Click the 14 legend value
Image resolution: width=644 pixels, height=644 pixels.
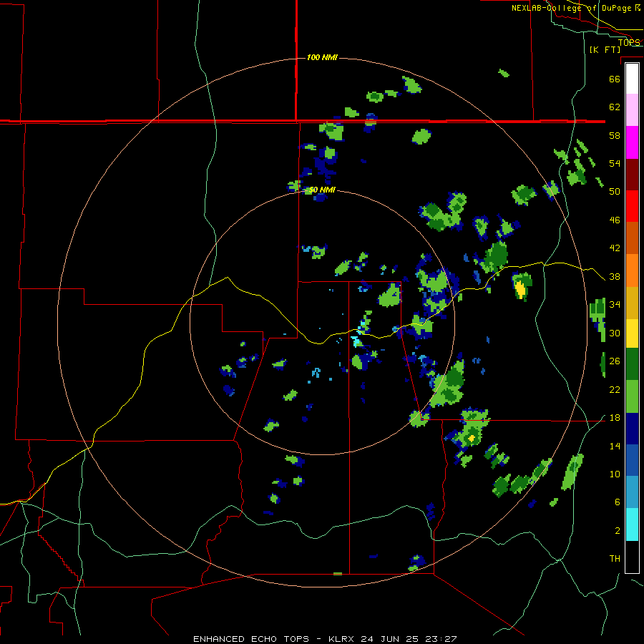point(615,446)
